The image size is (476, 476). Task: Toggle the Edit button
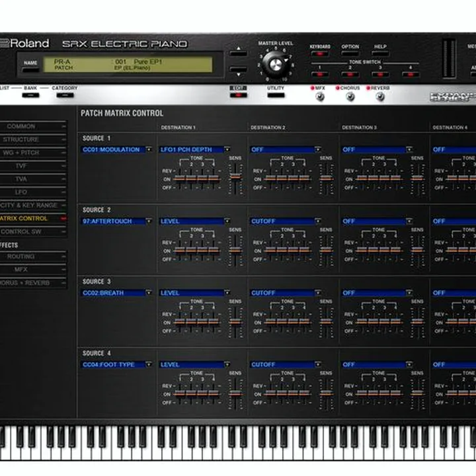coord(238,95)
